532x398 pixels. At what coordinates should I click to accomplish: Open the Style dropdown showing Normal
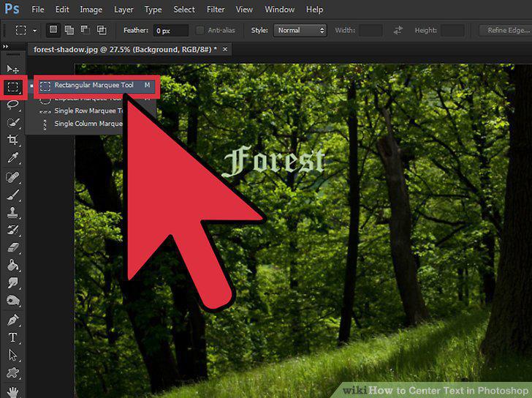[x=300, y=30]
